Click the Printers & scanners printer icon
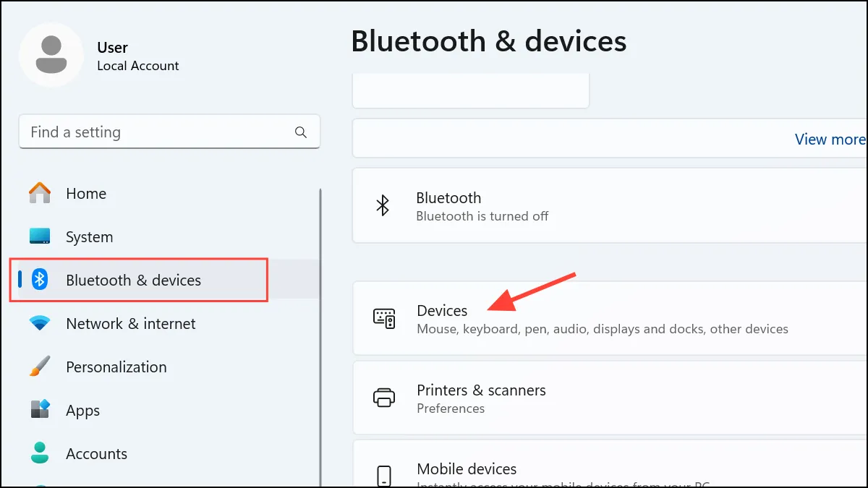 click(x=384, y=398)
